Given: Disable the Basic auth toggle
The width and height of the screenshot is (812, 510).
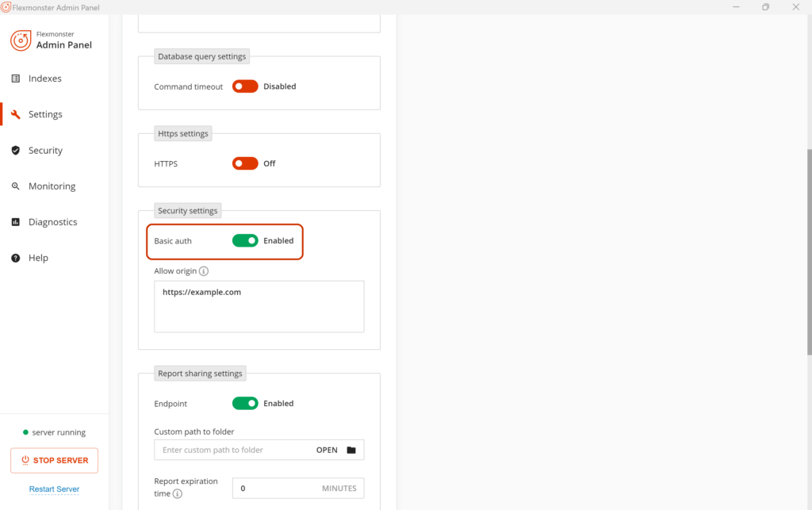Looking at the screenshot, I should (x=247, y=240).
